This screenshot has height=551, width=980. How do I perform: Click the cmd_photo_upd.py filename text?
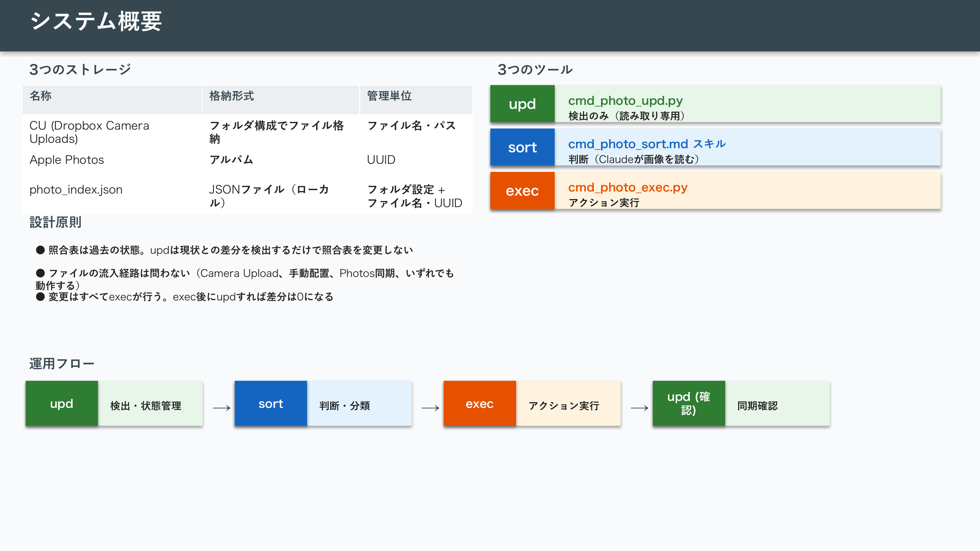point(625,101)
